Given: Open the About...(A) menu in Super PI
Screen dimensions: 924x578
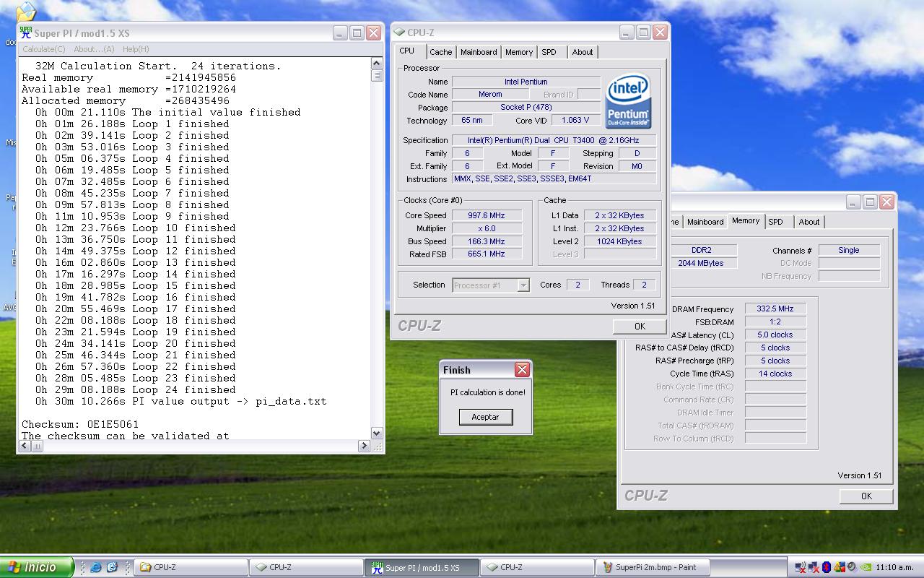Looking at the screenshot, I should (x=94, y=49).
